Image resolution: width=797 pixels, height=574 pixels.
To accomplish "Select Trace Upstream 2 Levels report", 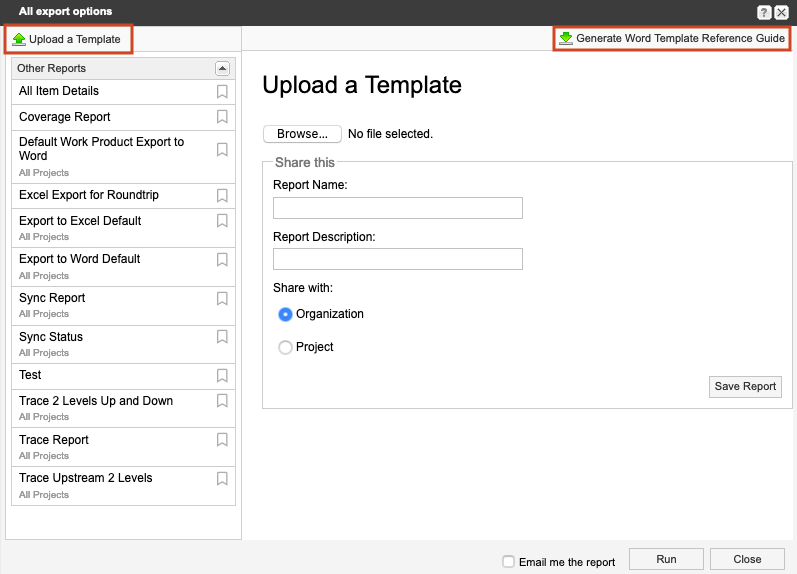I will pos(86,478).
